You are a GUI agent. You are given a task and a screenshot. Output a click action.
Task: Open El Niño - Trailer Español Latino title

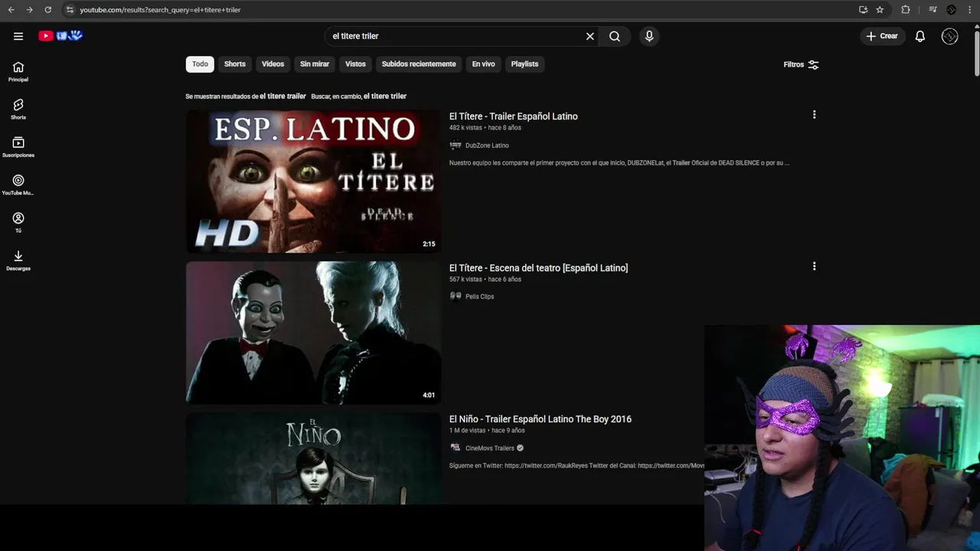(x=541, y=419)
